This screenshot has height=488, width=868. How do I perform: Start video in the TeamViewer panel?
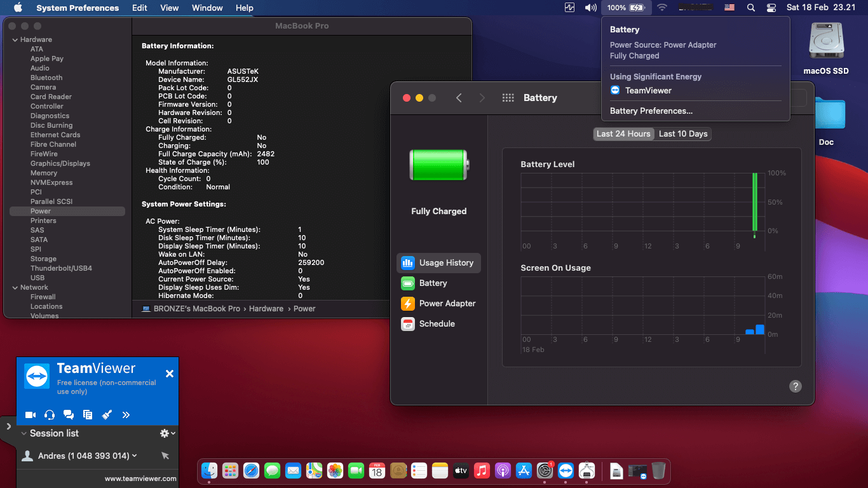click(30, 415)
